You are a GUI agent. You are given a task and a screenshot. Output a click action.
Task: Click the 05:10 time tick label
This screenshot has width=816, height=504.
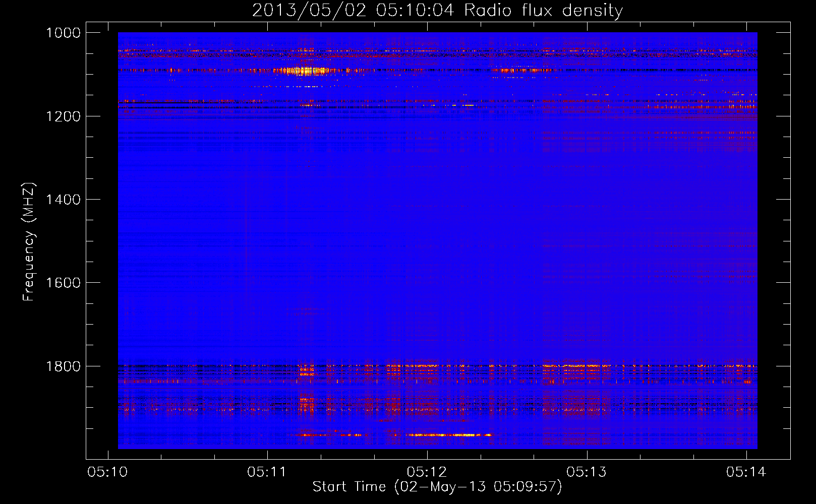[x=107, y=472]
